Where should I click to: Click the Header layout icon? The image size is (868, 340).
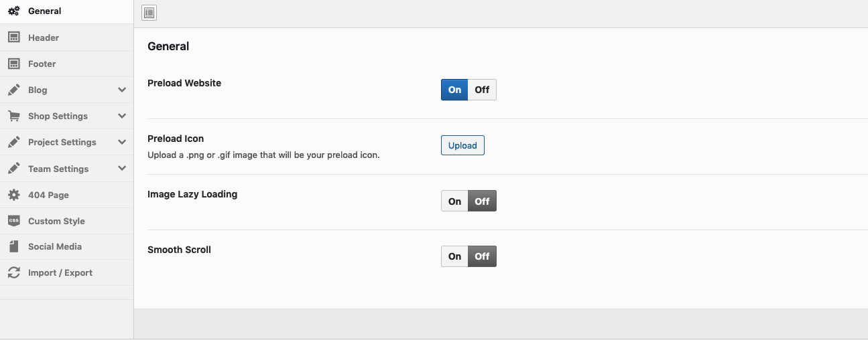coord(13,37)
